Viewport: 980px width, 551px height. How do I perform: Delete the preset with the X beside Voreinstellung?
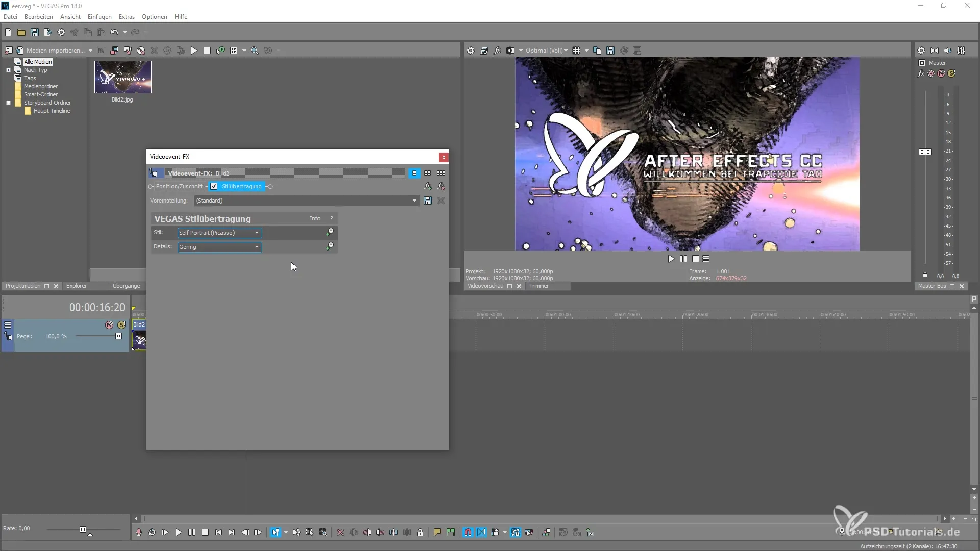point(441,201)
